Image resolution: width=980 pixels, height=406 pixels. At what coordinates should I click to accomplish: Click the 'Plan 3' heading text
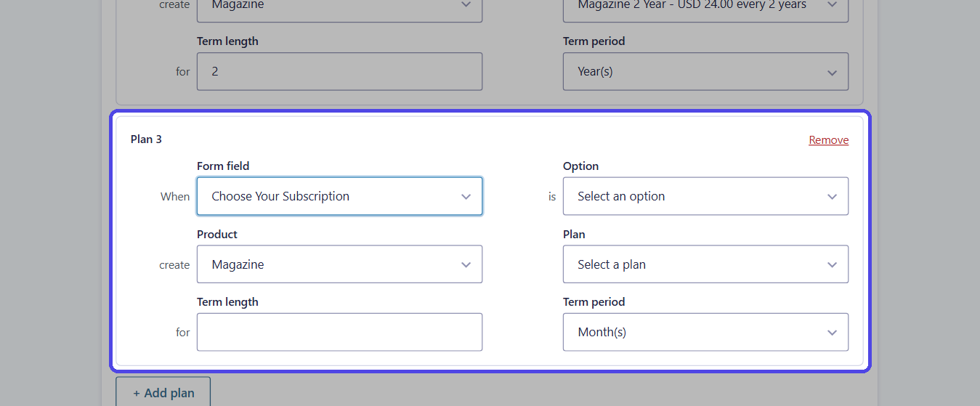[146, 139]
